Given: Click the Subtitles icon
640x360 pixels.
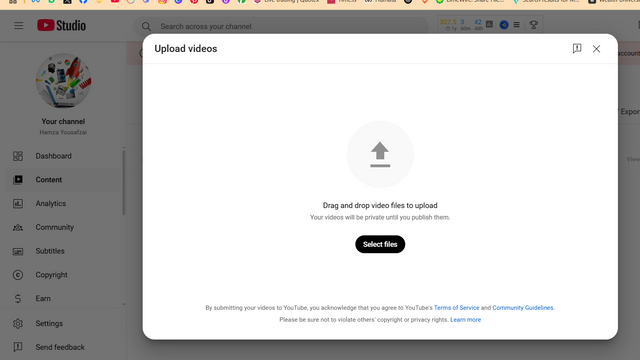Looking at the screenshot, I should coord(18,251).
